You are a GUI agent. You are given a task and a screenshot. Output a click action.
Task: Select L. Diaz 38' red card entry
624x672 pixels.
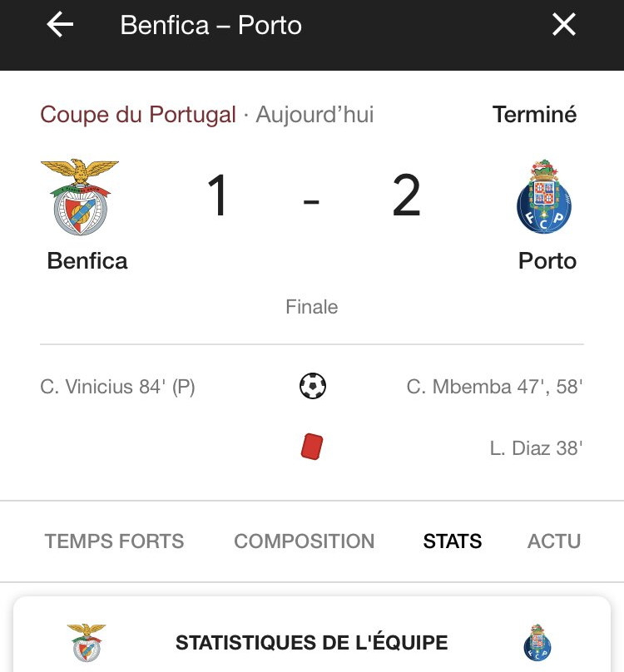tap(536, 448)
